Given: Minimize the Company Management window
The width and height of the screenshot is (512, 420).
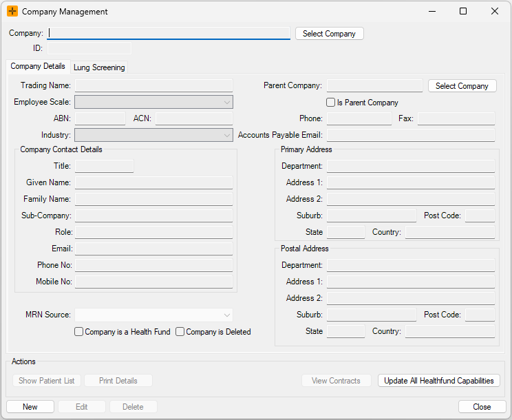Looking at the screenshot, I should [x=431, y=12].
